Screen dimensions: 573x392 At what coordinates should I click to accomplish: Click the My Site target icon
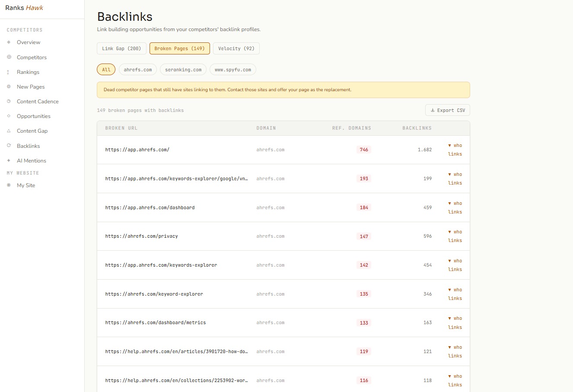9,185
